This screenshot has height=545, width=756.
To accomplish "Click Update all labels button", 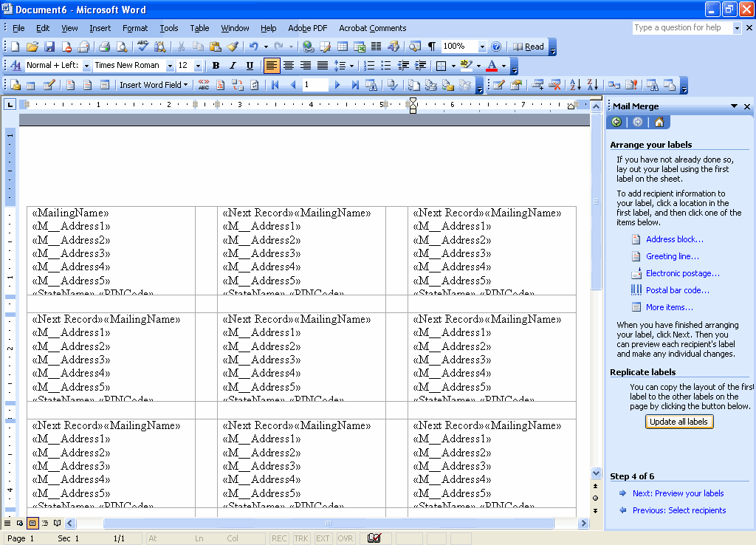I will 679,422.
